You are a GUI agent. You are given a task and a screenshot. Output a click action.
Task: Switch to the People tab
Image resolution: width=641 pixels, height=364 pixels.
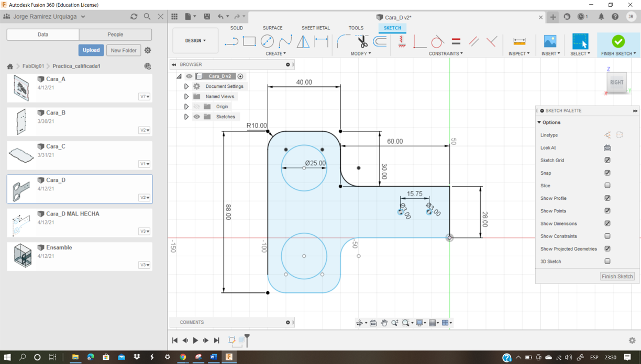pos(115,35)
